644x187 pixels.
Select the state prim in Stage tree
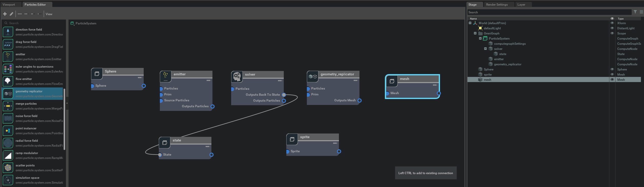point(503,54)
